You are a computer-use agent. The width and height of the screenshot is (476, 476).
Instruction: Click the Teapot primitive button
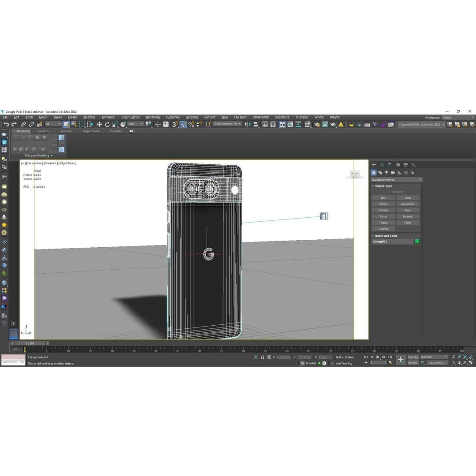click(383, 223)
